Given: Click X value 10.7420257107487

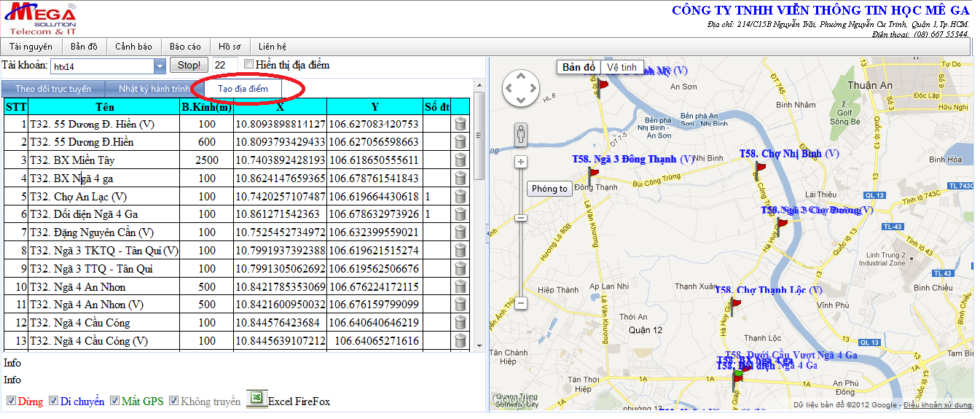Looking at the screenshot, I should click(x=281, y=197).
